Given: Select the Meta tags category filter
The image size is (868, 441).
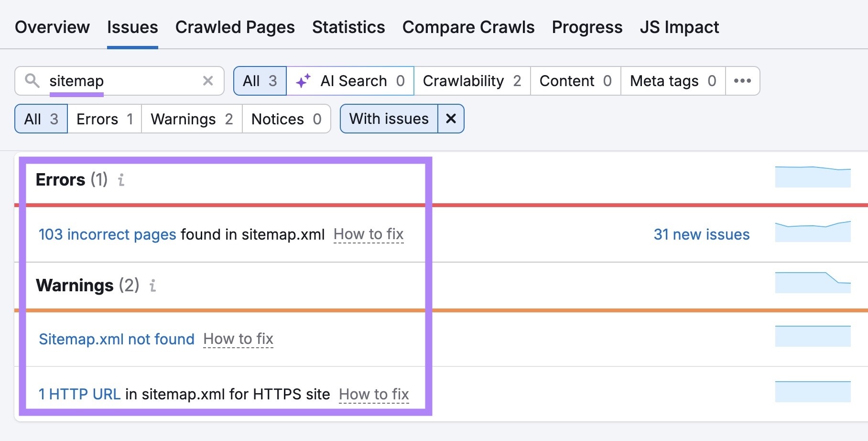Looking at the screenshot, I should click(672, 80).
